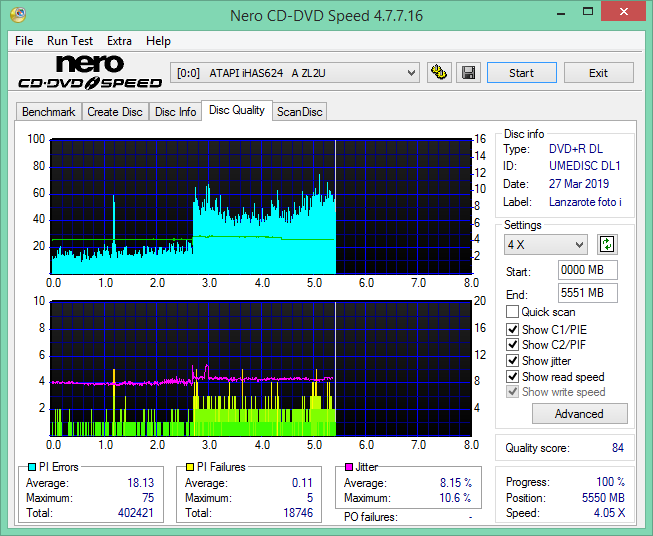Click the Exit button
Screen dimensions: 653x536
[598, 73]
